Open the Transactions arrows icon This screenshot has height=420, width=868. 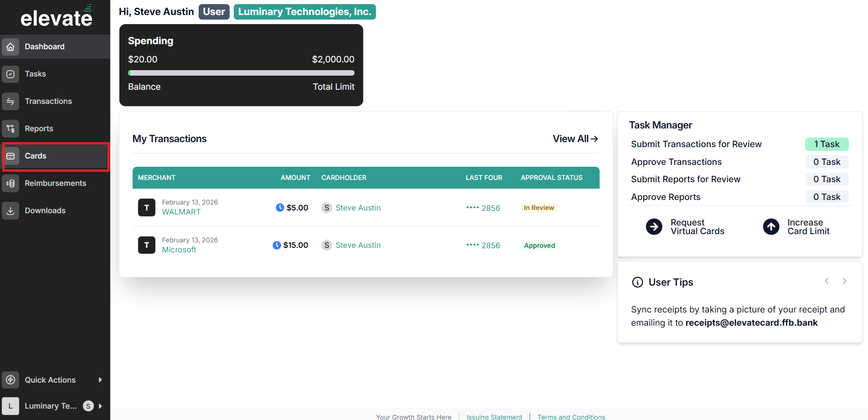coord(10,101)
